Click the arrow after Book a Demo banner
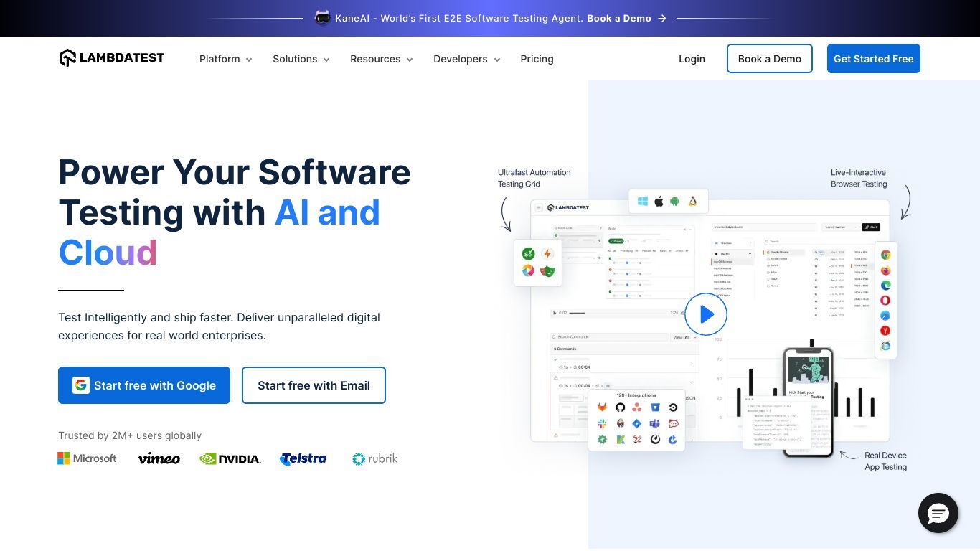 [662, 18]
